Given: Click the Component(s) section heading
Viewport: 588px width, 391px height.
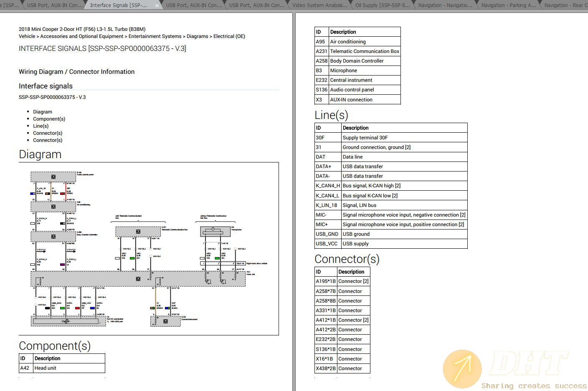Looking at the screenshot, I should tap(55, 346).
